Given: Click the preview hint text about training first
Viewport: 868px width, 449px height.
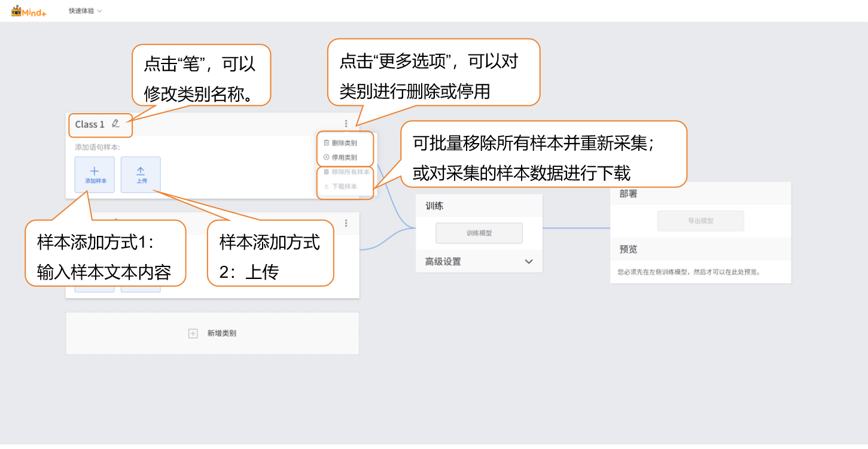Looking at the screenshot, I should coord(689,272).
